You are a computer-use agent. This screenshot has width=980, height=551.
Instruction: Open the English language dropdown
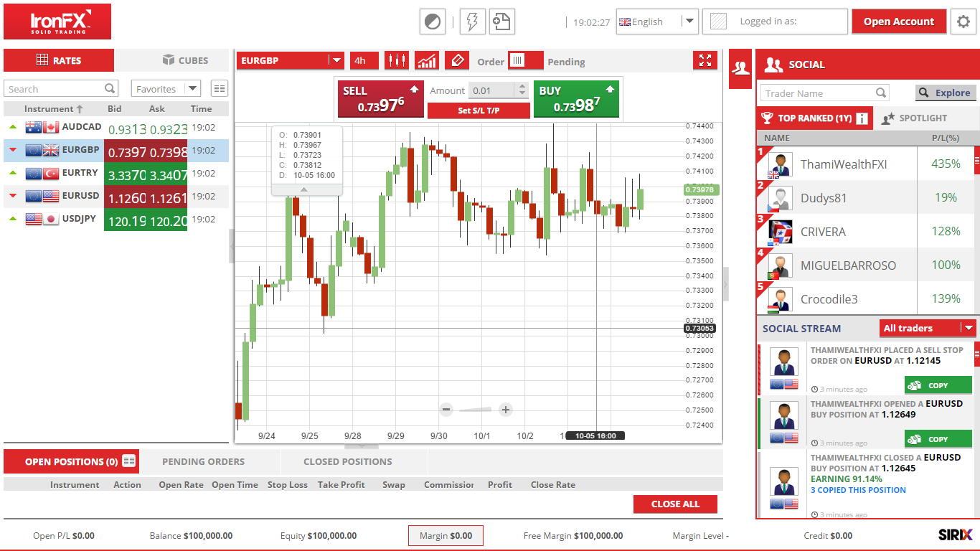pyautogui.click(x=657, y=22)
